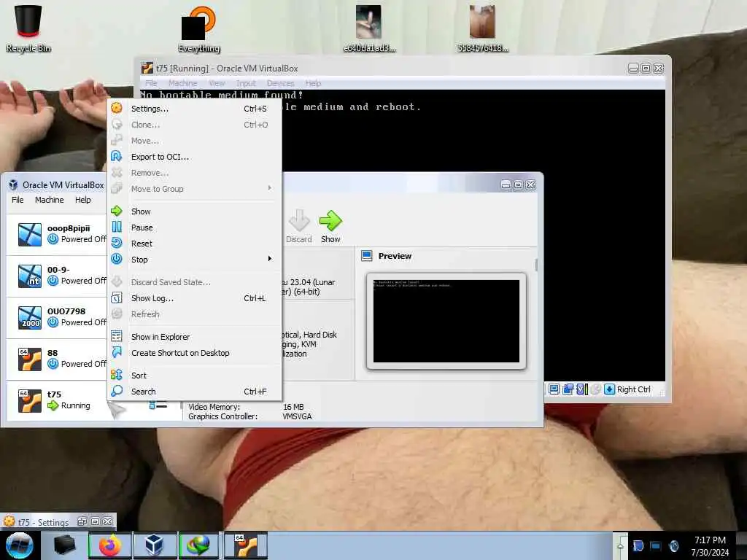Click the Sort icon in context menu

(117, 374)
